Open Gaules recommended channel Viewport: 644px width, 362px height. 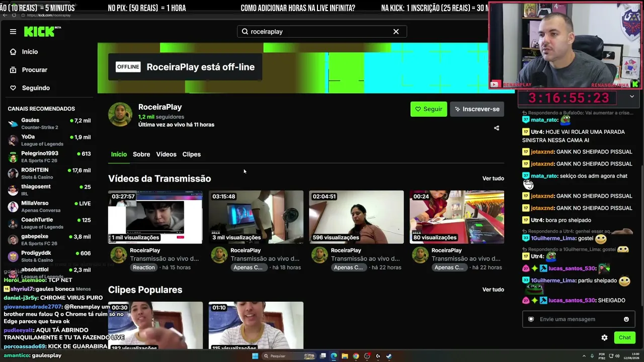click(x=49, y=124)
